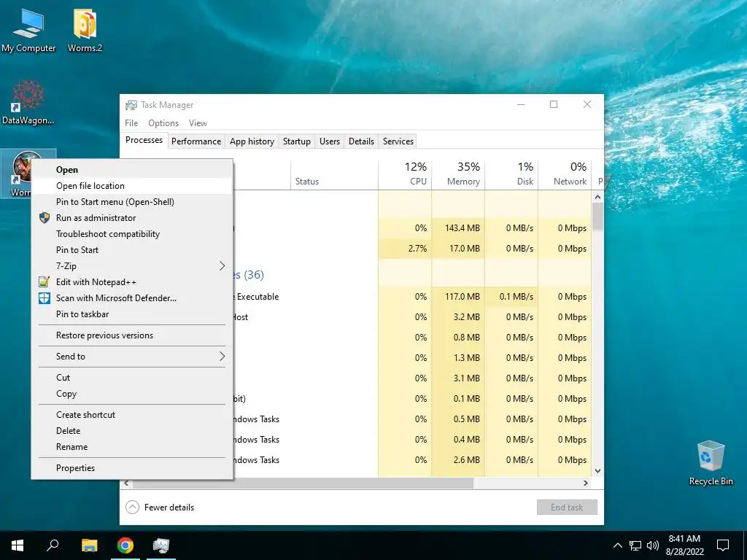Sort by the CPU column header
Image resolution: width=747 pixels, height=560 pixels.
(x=405, y=174)
